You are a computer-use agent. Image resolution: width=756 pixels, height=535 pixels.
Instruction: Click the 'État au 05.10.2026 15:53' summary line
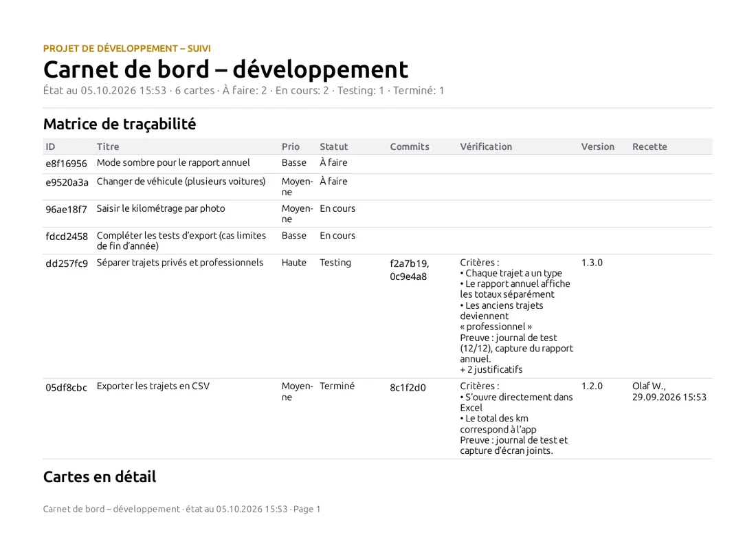click(243, 91)
